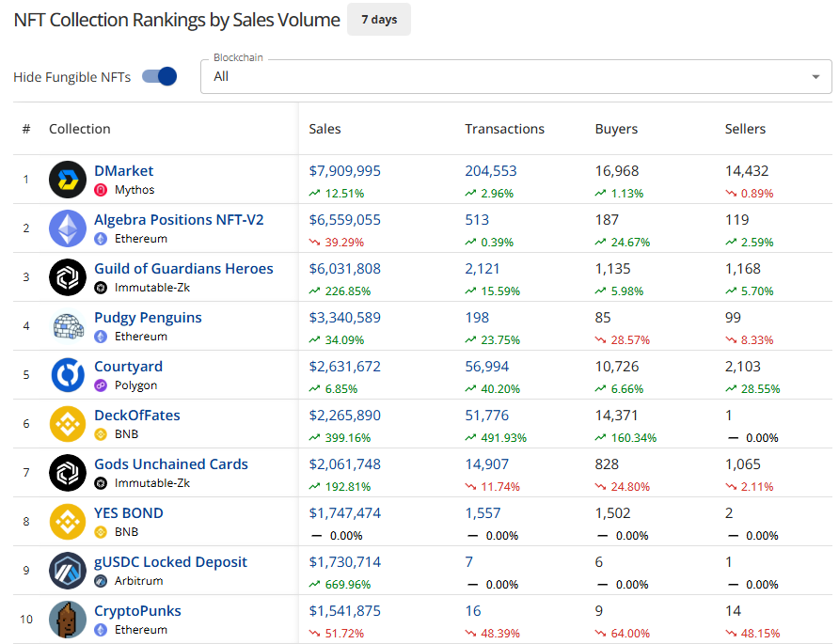Open the Gods Unchained Cards collection link
Viewport: 839px width, 644px height.
coord(171,464)
